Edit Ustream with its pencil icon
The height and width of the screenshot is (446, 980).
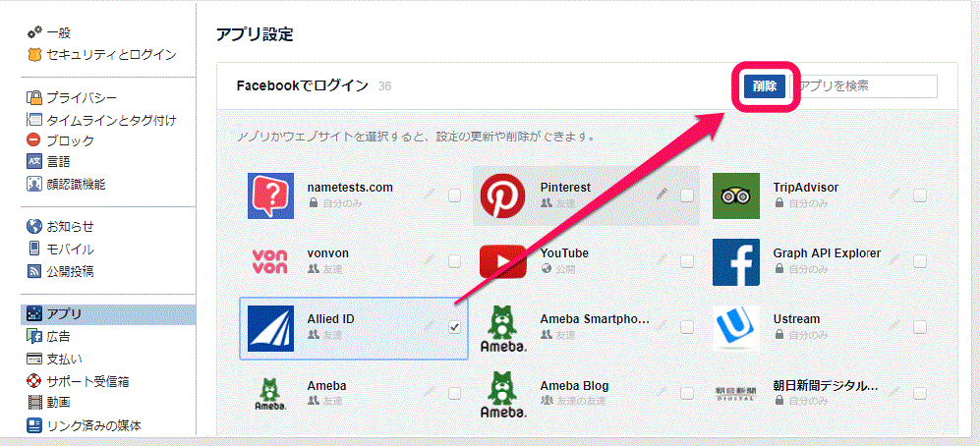click(894, 325)
